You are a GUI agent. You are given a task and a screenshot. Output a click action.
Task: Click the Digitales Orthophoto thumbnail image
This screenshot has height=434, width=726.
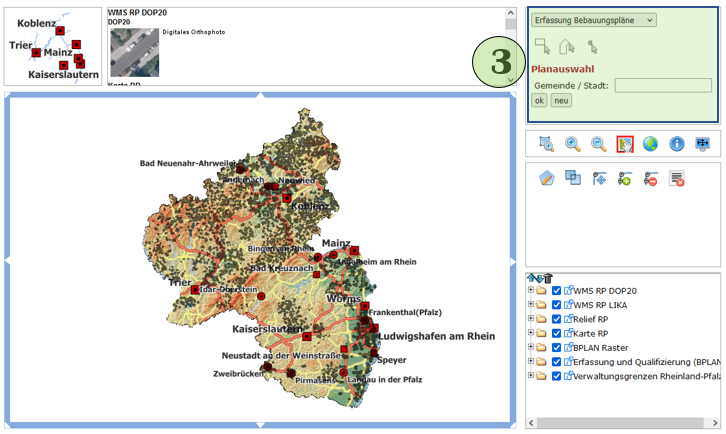click(134, 52)
